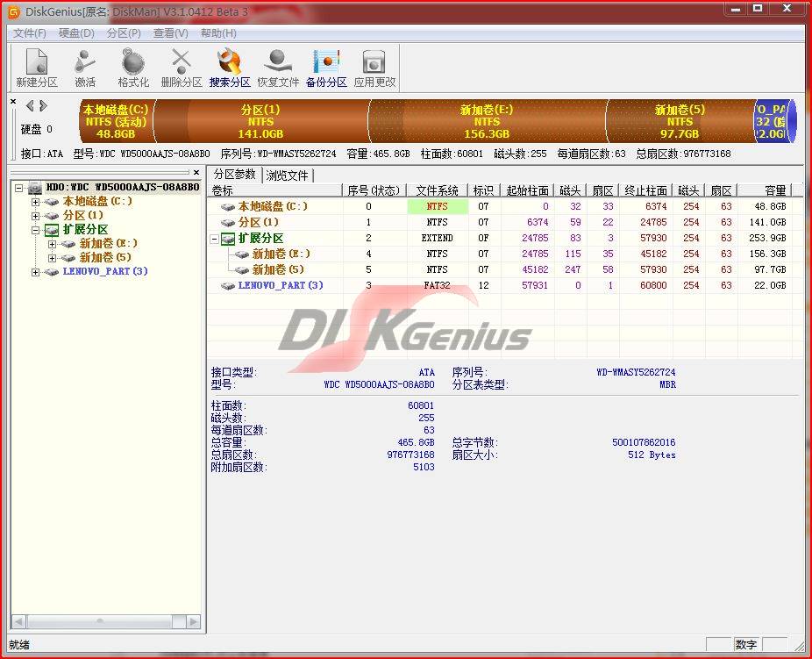
Task: Click drive icon beside 新加卷 (E:) in tree
Action: pos(68,243)
